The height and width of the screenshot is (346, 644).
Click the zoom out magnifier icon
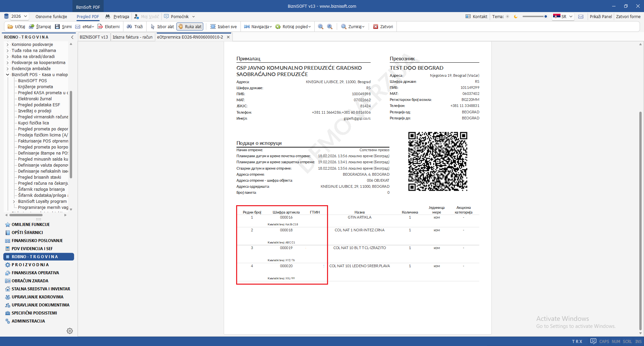[321, 27]
